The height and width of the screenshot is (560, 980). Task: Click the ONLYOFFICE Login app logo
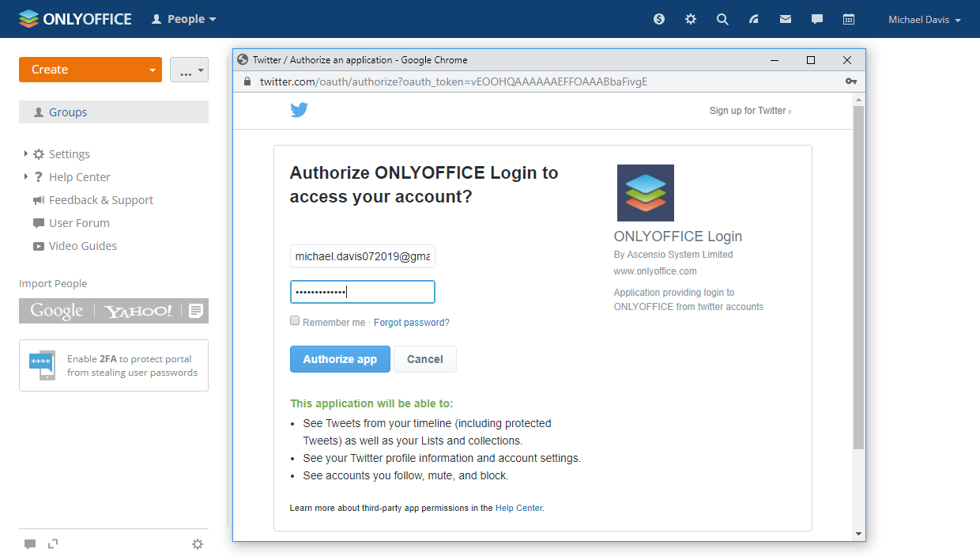click(x=646, y=193)
